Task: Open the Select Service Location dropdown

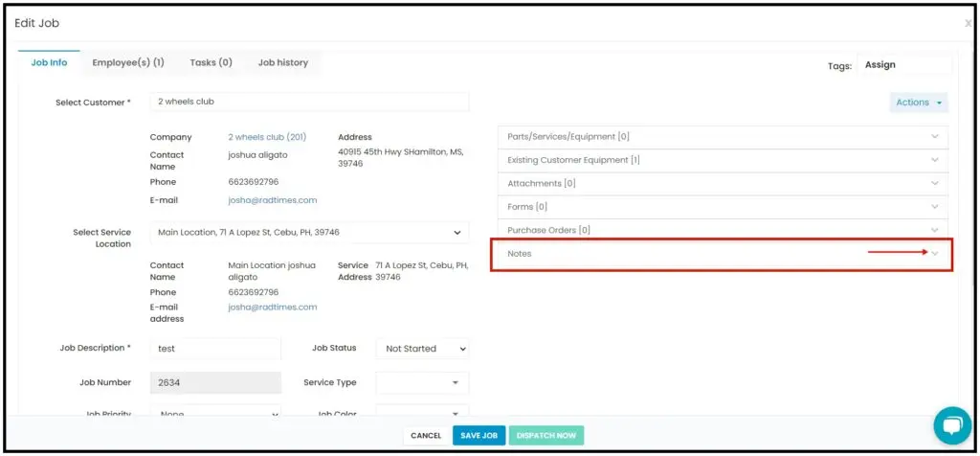Action: click(x=309, y=232)
